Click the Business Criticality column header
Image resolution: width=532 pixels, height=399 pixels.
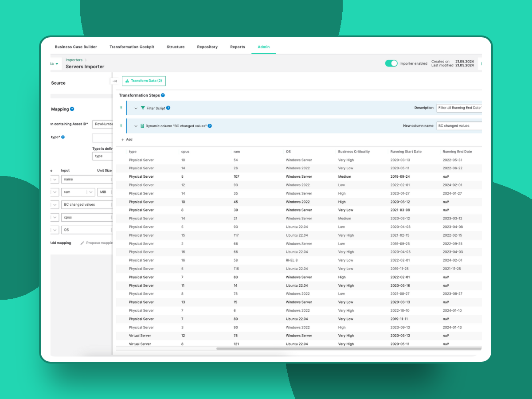[354, 152]
